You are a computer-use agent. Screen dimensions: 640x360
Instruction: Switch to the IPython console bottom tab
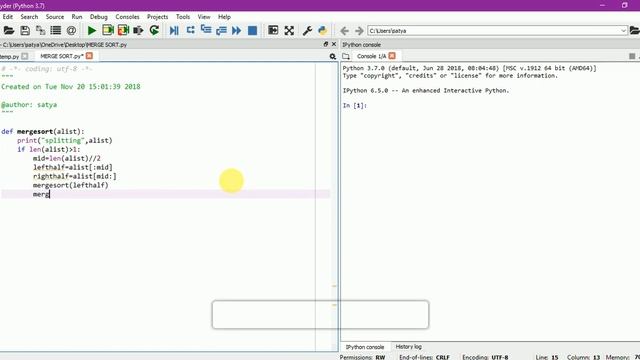pos(365,347)
